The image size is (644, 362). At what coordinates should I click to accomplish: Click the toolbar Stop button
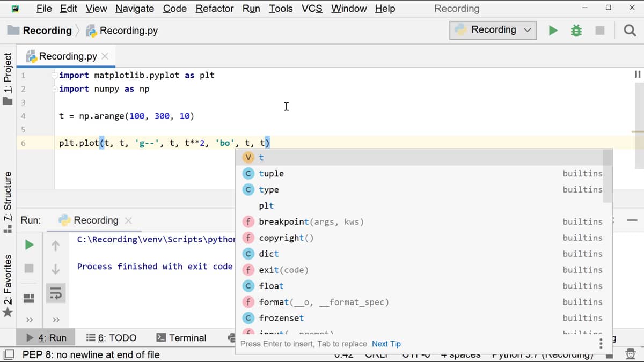coord(600,31)
